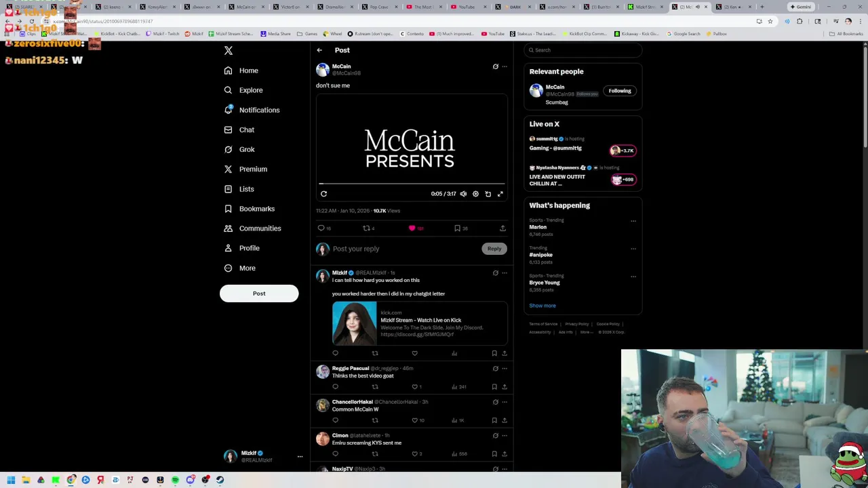868x488 pixels.
Task: Open more options for #anipoke trend
Action: coord(633,249)
